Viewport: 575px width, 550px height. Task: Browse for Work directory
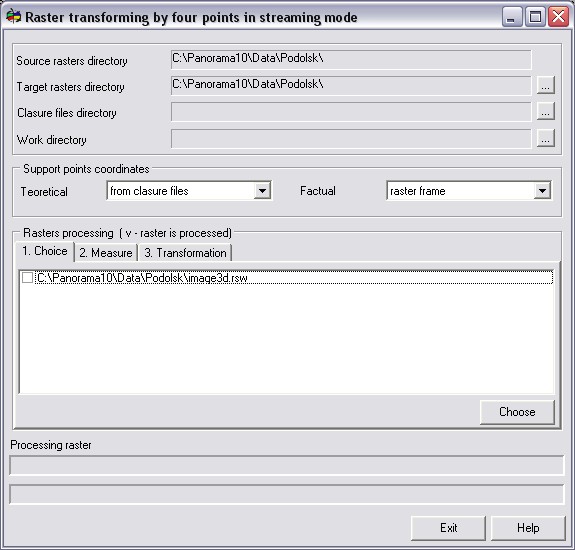545,138
